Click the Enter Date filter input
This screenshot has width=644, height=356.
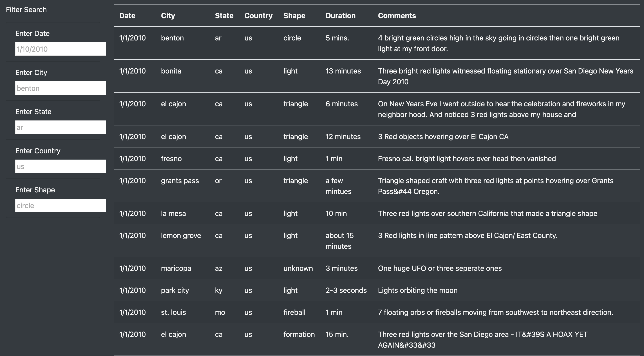pos(61,49)
